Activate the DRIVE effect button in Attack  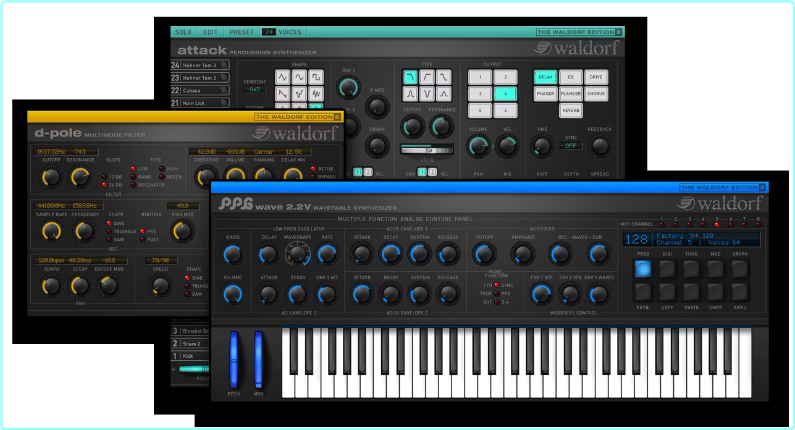tap(596, 77)
